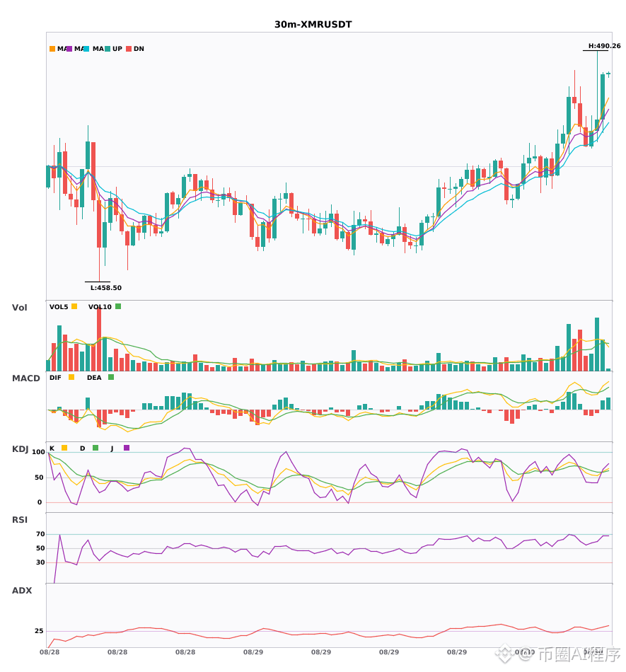Click the 30m-XMRUSDT chart title
Screen dimensions: 626x672
tap(313, 25)
